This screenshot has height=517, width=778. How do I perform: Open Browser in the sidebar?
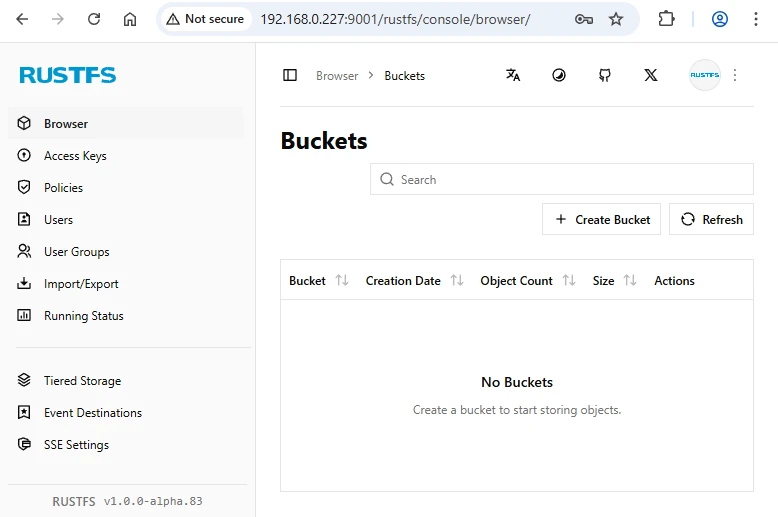[126, 124]
